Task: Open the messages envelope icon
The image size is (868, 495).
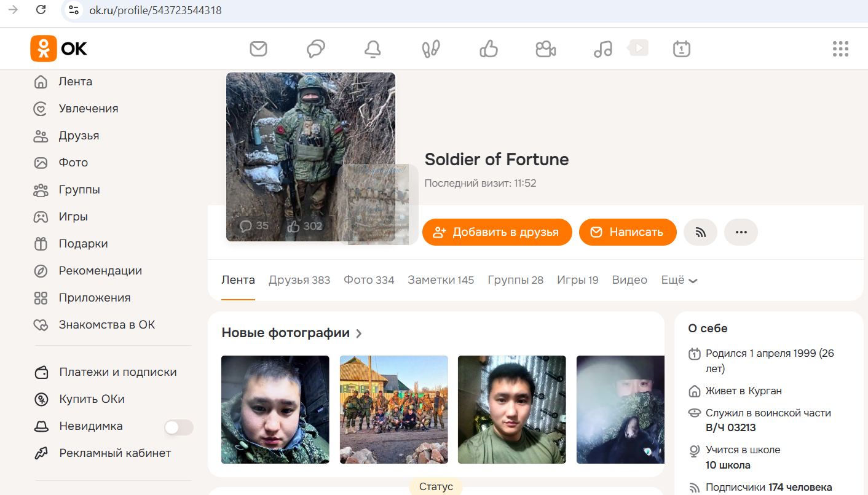Action: (258, 49)
